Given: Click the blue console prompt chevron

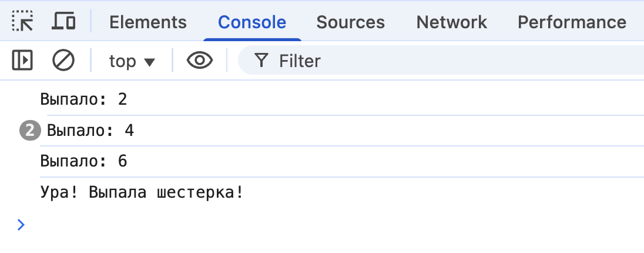Looking at the screenshot, I should click(21, 224).
